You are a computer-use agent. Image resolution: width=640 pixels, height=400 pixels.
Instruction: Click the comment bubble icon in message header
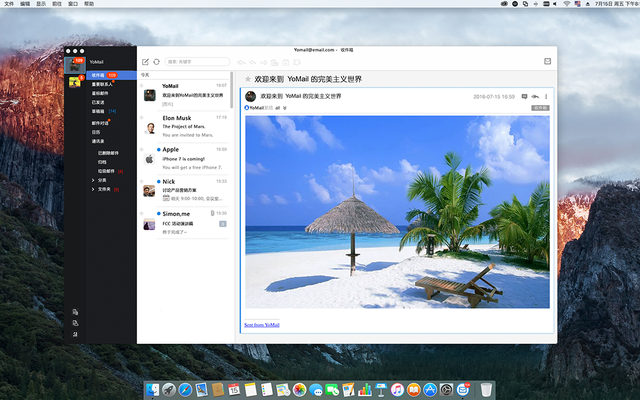click(x=524, y=96)
